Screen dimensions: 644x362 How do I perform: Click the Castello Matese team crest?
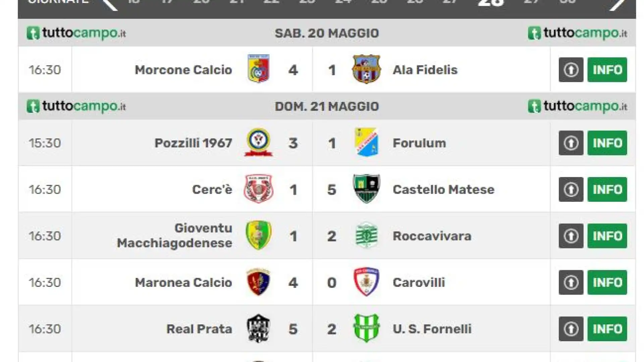pyautogui.click(x=366, y=189)
